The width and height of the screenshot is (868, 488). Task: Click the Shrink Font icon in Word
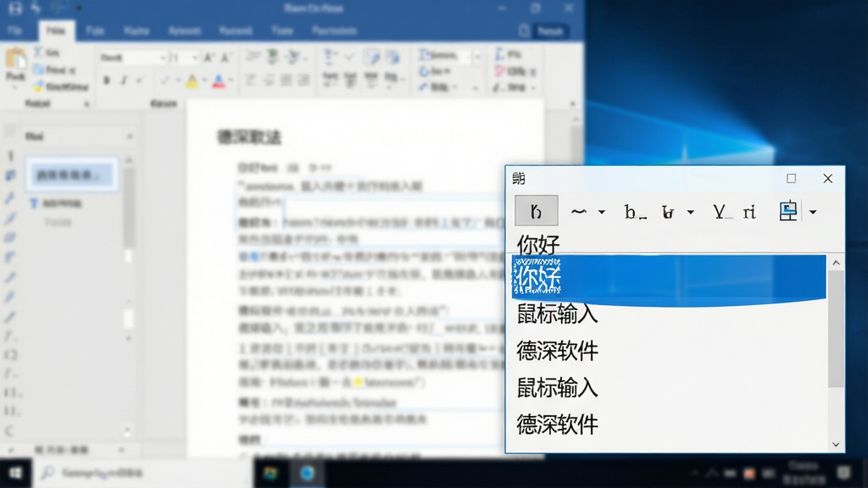pyautogui.click(x=225, y=58)
